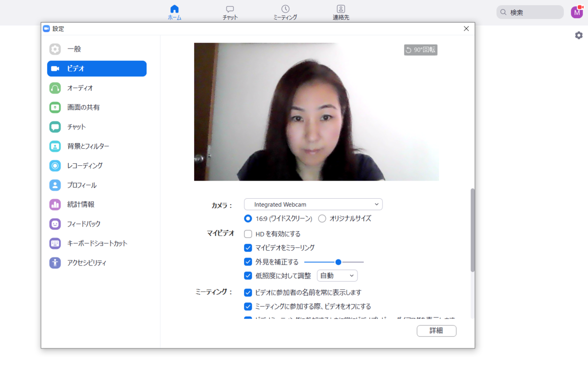Viewport: 588px width, 368px height.
Task: Open the ミーティング clock icon
Action: (285, 9)
